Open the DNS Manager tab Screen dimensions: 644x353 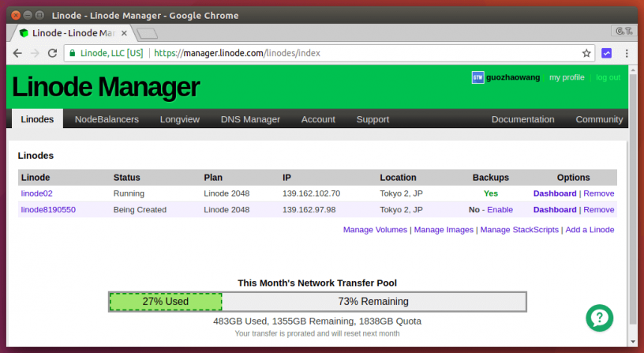[x=250, y=119]
